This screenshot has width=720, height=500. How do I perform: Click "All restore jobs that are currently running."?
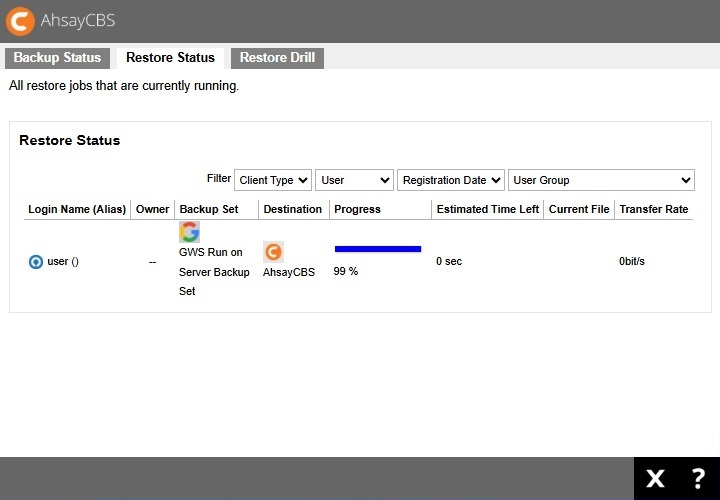tap(124, 86)
